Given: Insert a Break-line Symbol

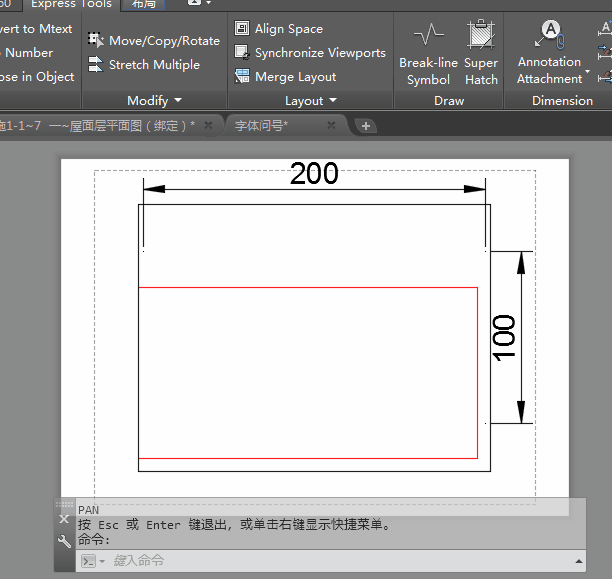Looking at the screenshot, I should (428, 55).
